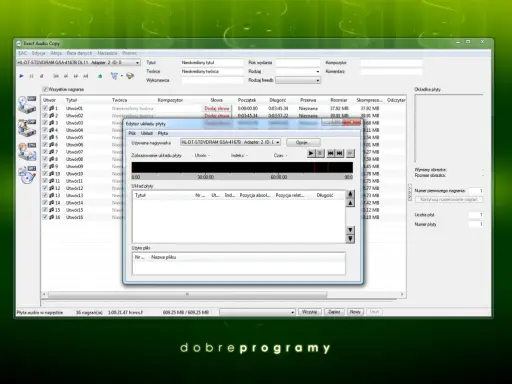Click the fast-forward icon in main toolbar
Screen dimensions: 512x384
click(76, 76)
